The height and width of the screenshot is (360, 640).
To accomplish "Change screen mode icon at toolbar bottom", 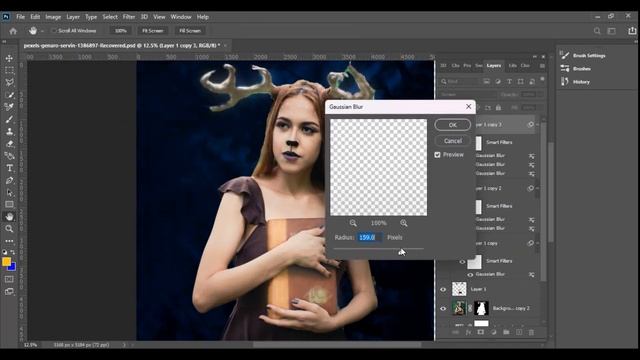I will coord(9,291).
